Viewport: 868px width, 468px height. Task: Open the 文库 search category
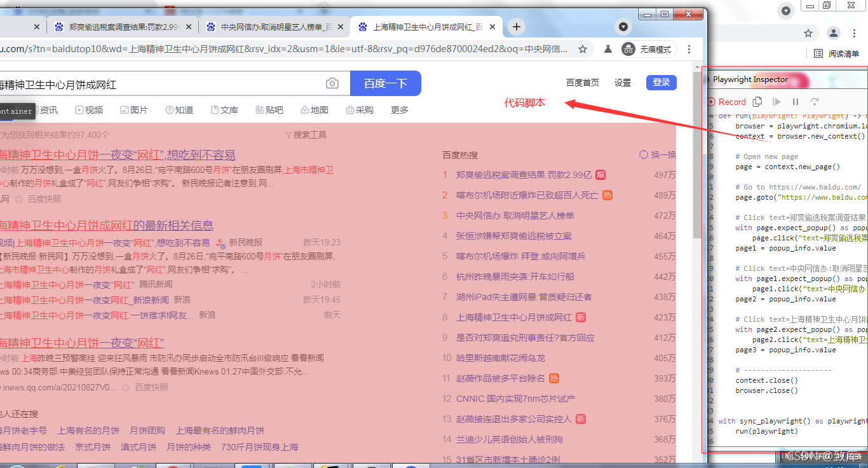[224, 110]
